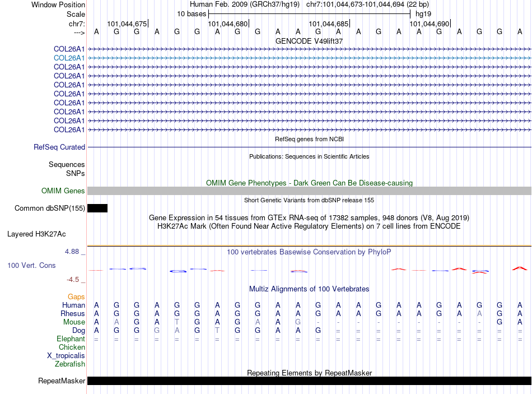
Task: Select the Rhesus alignment row label
Action: [73, 313]
